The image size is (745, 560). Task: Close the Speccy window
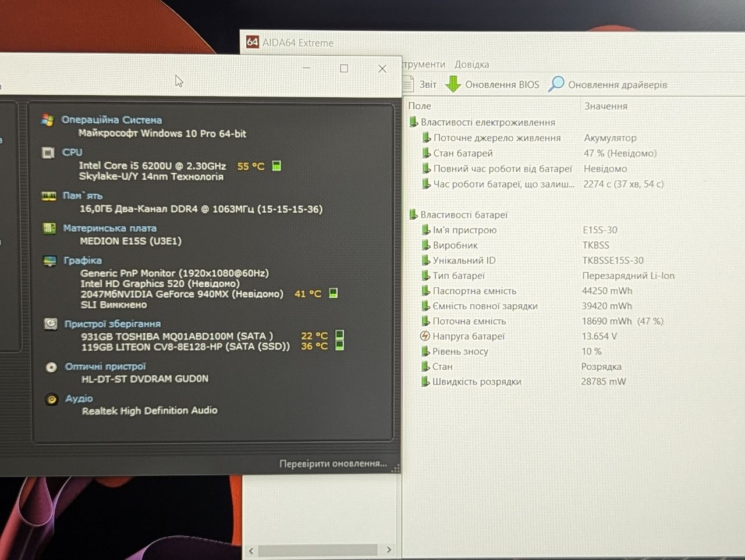point(382,69)
